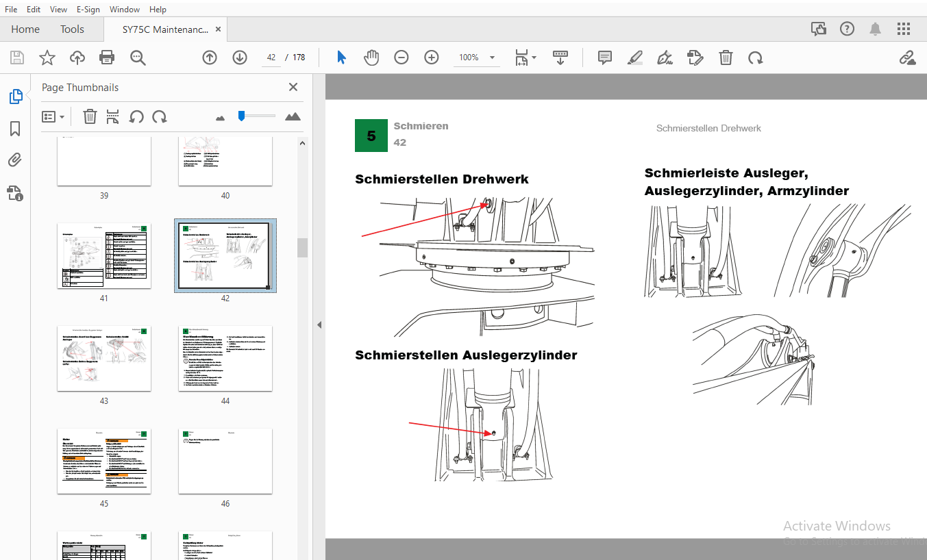Delete the page using the toolbar trash icon

coord(726,58)
